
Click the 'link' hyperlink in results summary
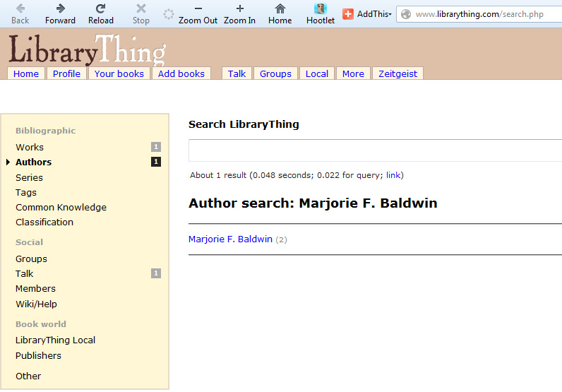coord(393,175)
